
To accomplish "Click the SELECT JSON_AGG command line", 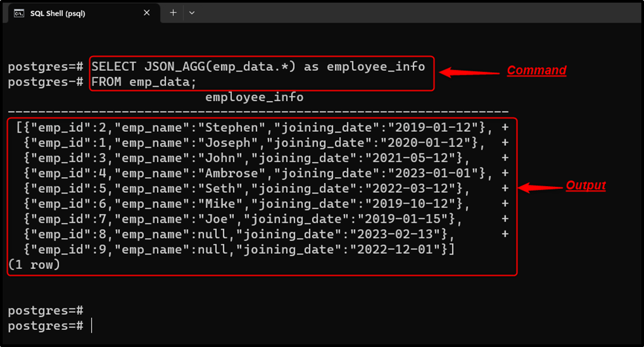I will [x=258, y=67].
